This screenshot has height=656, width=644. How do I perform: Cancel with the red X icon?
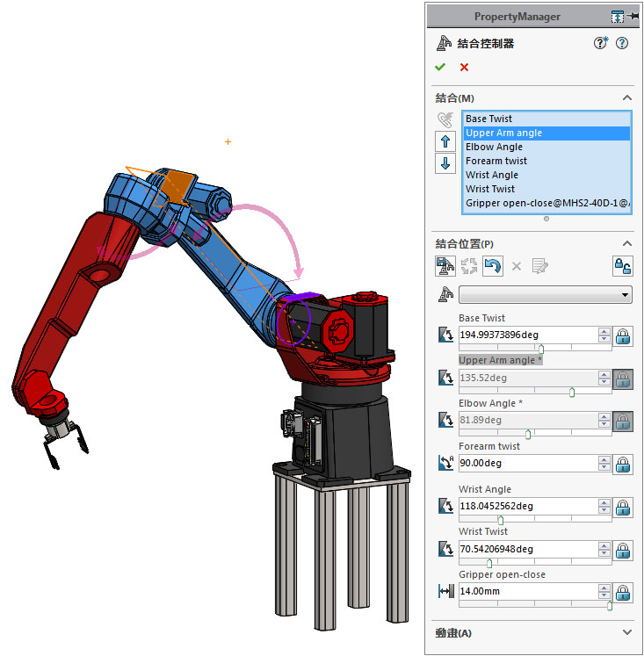coord(464,68)
